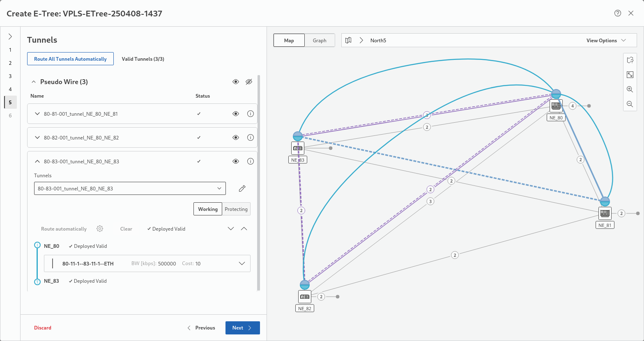Expand the 80-81-001_tunnel_NE_80_NE_81 row
Viewport: 644px width, 341px height.
(x=37, y=114)
